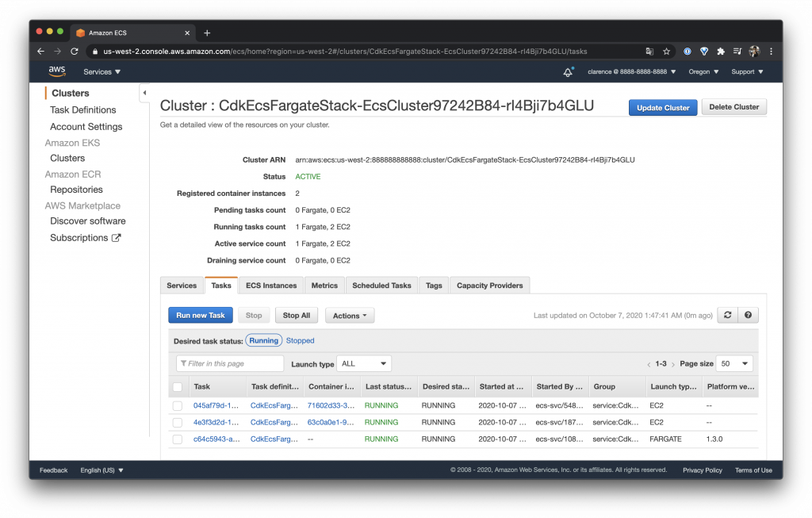Image resolution: width=812 pixels, height=518 pixels.
Task: Open Account Settings in the sidebar
Action: click(x=86, y=126)
